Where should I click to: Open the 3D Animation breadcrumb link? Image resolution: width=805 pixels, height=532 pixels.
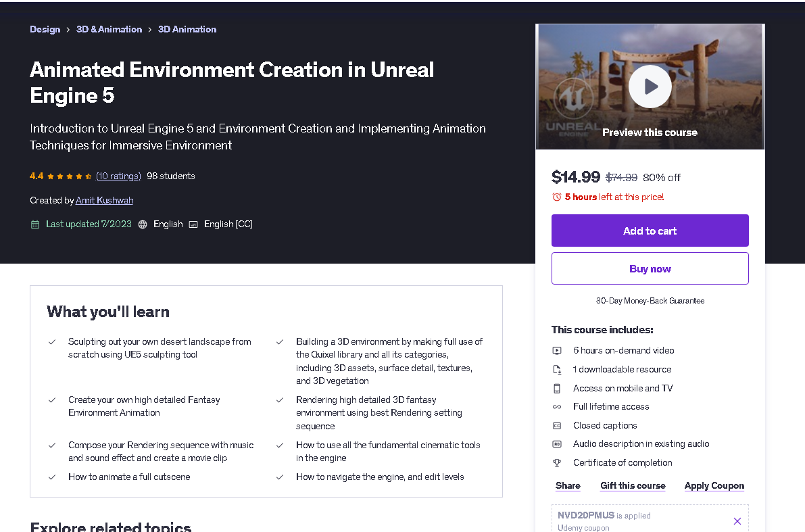(187, 29)
